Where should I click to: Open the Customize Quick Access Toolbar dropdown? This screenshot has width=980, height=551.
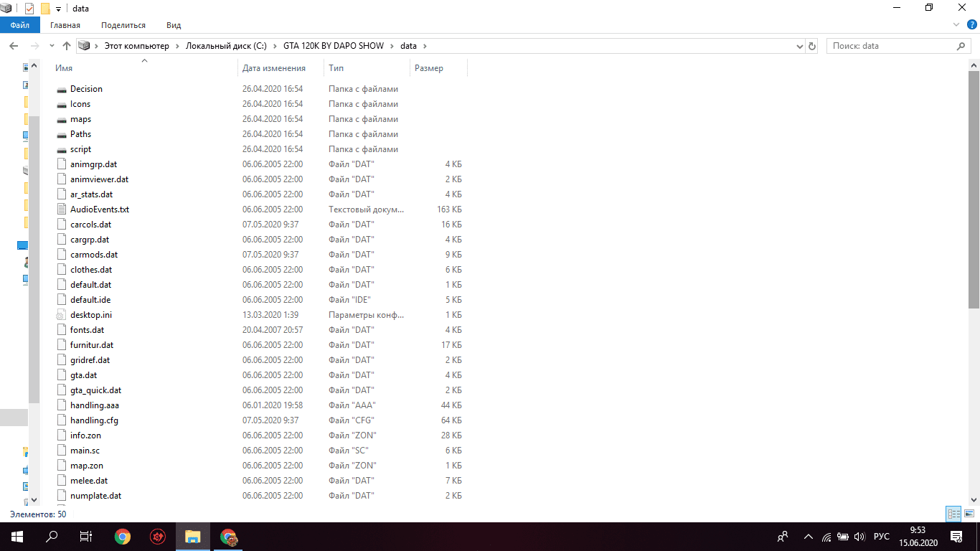pos(58,9)
